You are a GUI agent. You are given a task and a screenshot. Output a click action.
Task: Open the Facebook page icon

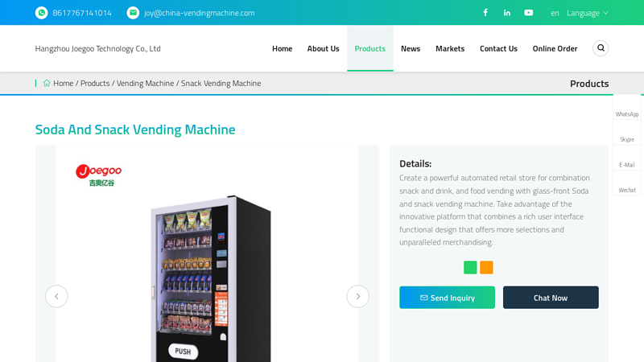point(485,13)
